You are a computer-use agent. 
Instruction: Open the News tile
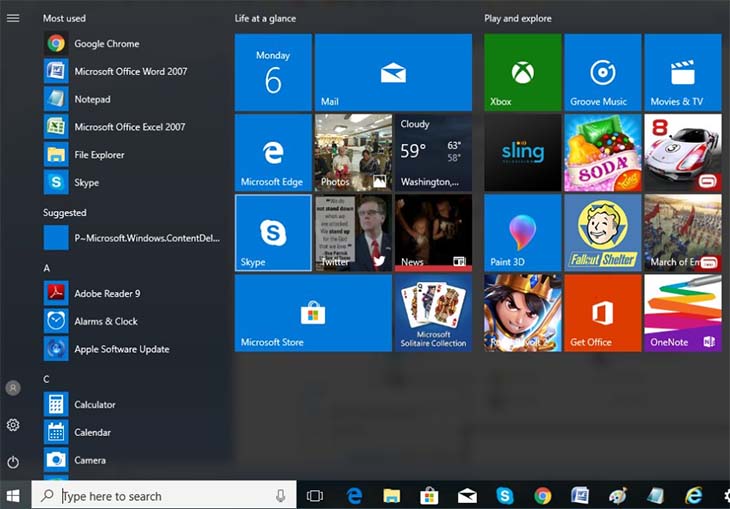[433, 233]
